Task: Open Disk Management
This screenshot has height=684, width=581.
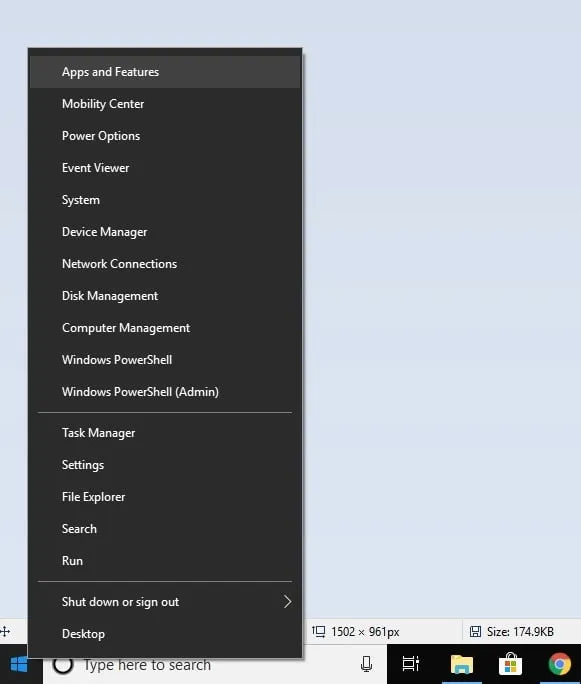Action: coord(165,296)
